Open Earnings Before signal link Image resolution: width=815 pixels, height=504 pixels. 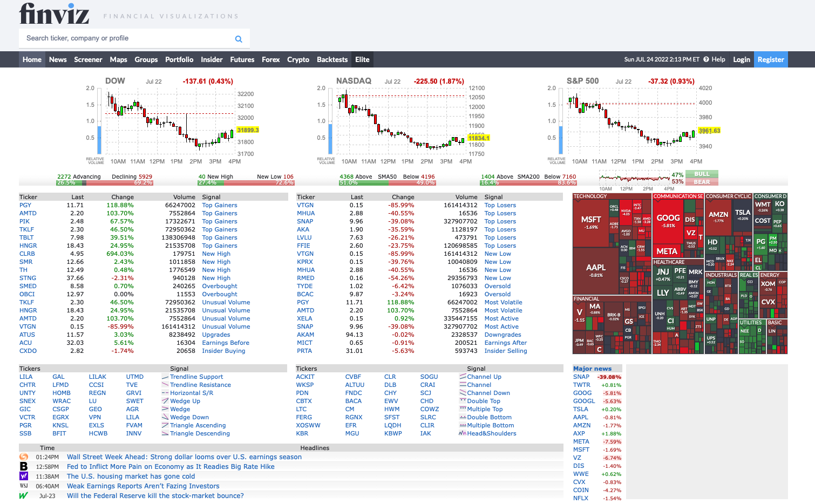pyautogui.click(x=226, y=343)
